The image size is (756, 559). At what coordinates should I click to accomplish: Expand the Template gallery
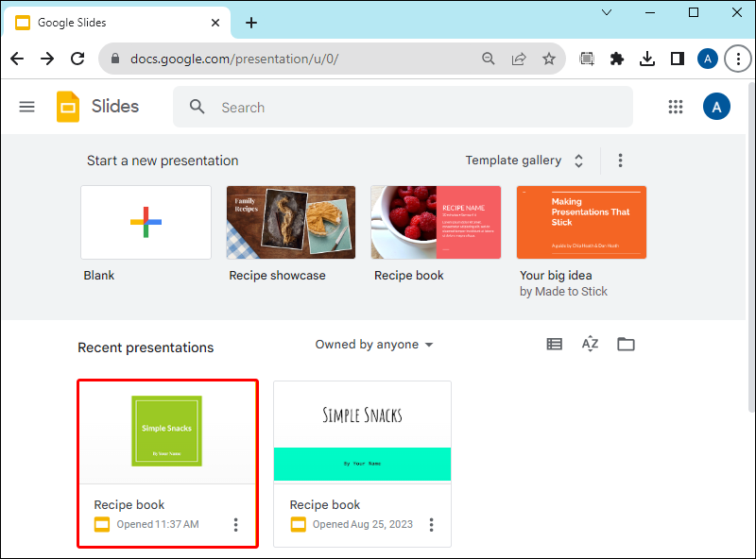pyautogui.click(x=524, y=161)
